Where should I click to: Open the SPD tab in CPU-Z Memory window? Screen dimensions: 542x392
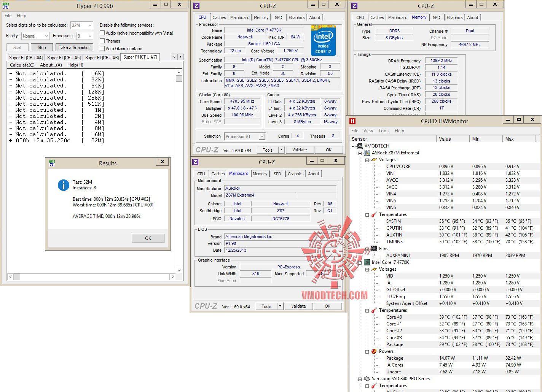pos(437,17)
